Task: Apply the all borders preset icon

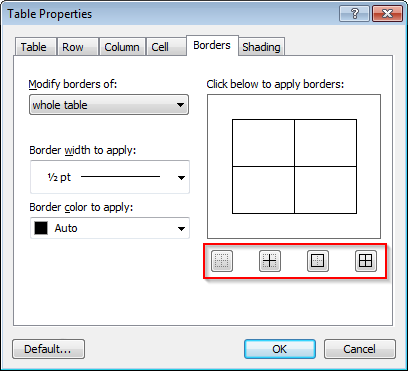Action: tap(366, 261)
